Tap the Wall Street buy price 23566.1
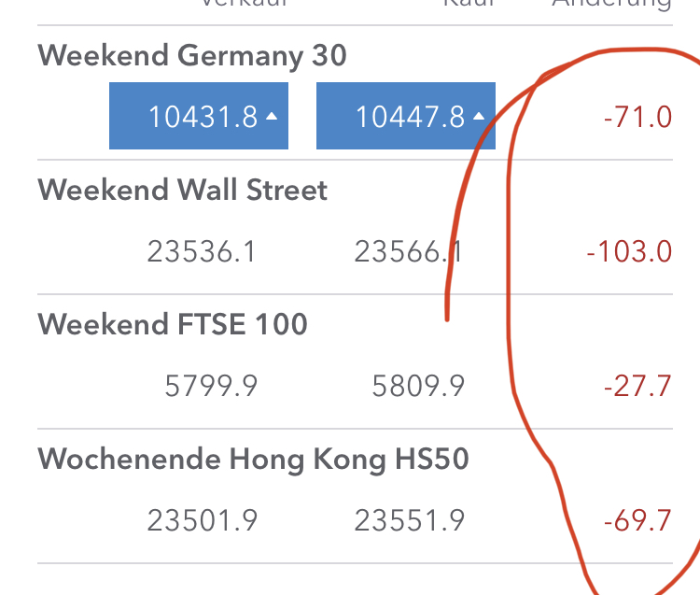 coord(409,251)
